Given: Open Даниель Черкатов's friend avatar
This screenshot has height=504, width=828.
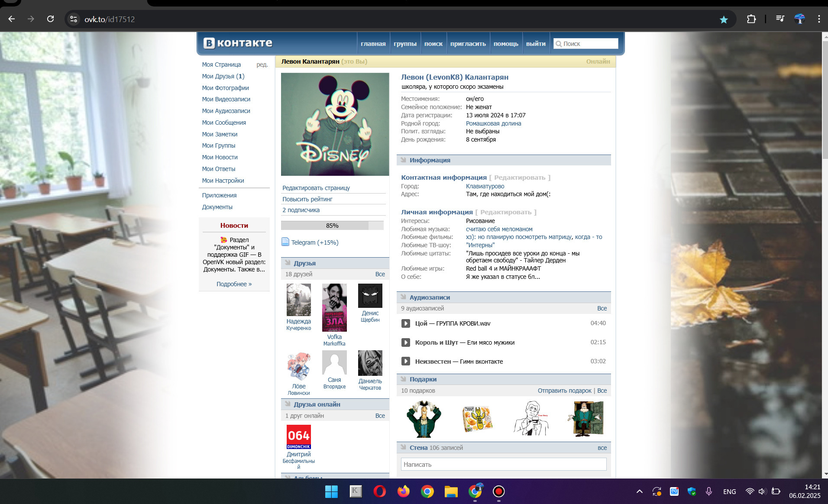Looking at the screenshot, I should tap(370, 363).
